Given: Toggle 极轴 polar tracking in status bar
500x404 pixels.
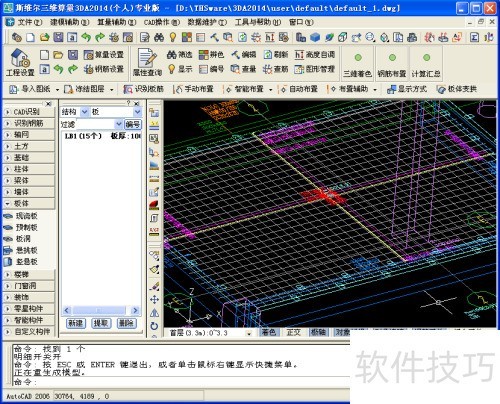Looking at the screenshot, I should tap(318, 332).
